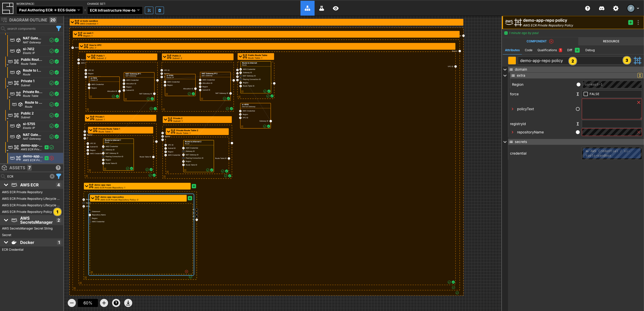Viewport: 644px width, 311px height.
Task: Zoom in the diagram
Action: pos(104,303)
